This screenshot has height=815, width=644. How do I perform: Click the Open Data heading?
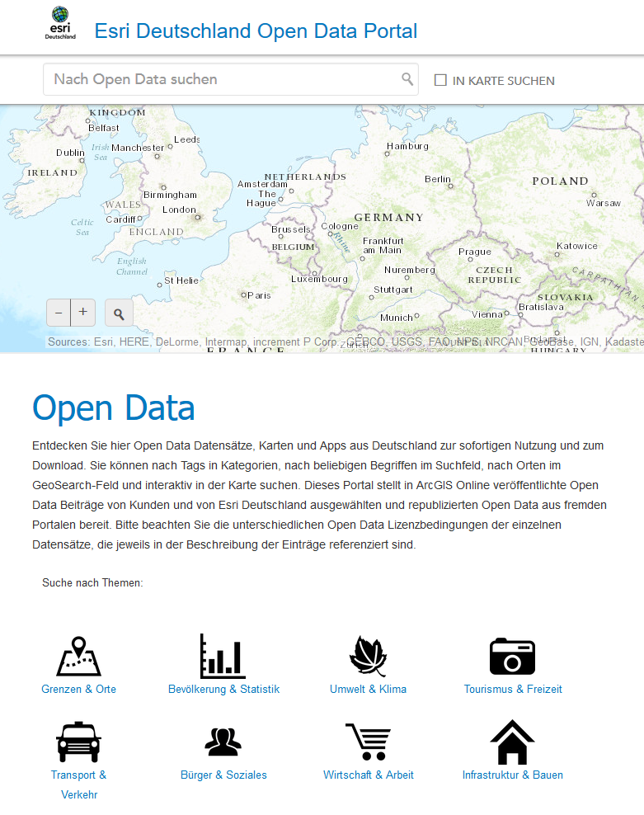113,408
